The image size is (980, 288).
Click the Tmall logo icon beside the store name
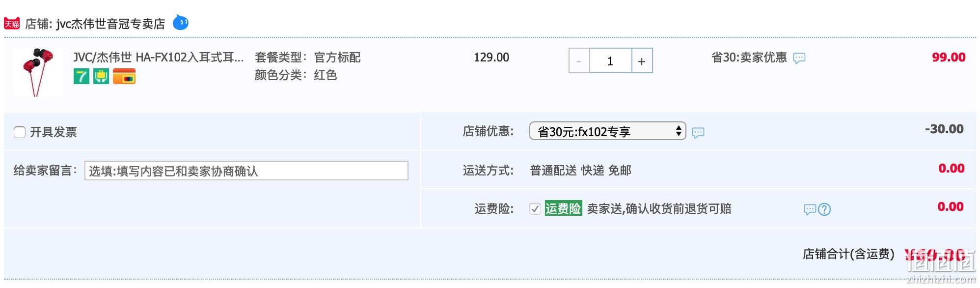[12, 23]
